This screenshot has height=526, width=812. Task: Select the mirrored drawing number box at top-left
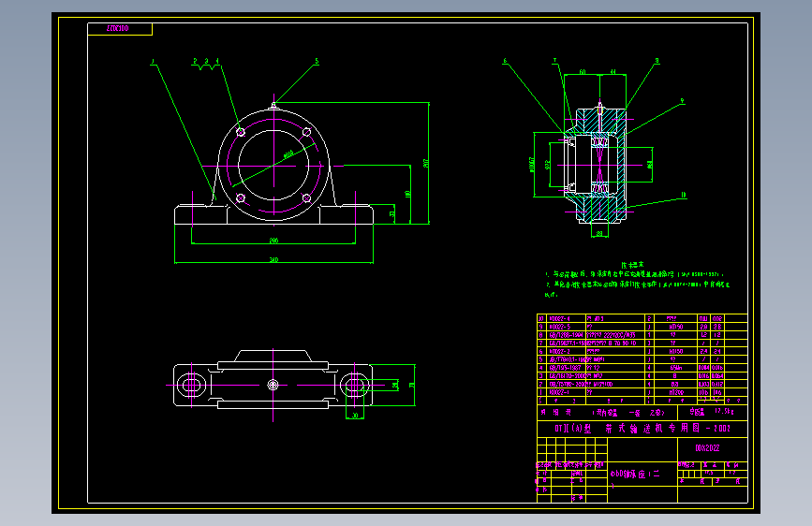click(120, 29)
